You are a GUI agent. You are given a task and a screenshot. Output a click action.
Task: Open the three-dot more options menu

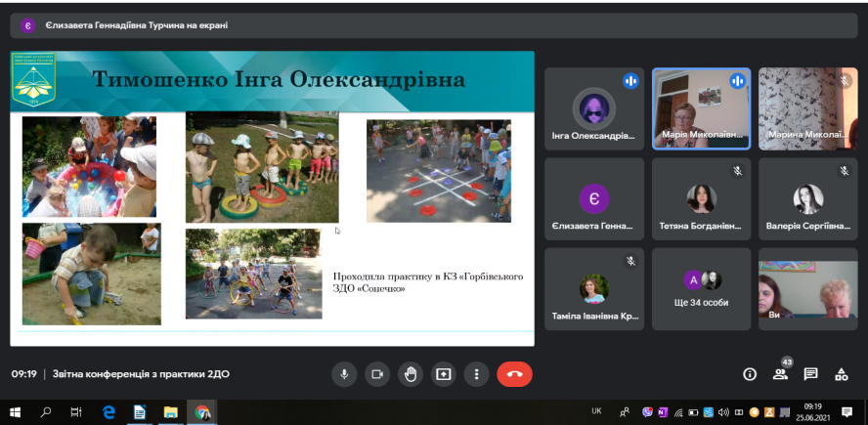(476, 373)
